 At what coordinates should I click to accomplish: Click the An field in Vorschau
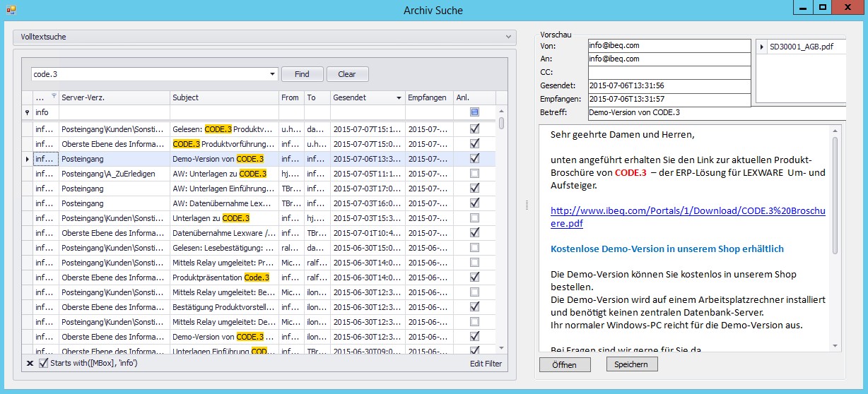click(669, 59)
